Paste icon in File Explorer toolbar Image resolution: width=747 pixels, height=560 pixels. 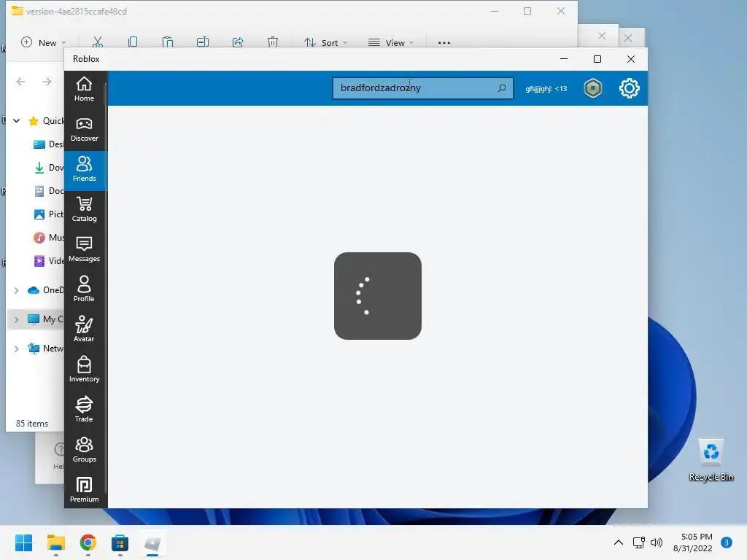pyautogui.click(x=168, y=42)
